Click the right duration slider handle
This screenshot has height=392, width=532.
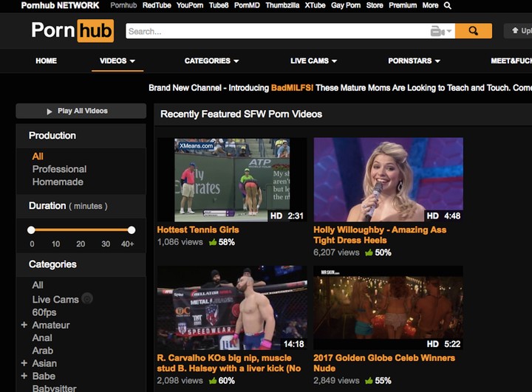132,230
